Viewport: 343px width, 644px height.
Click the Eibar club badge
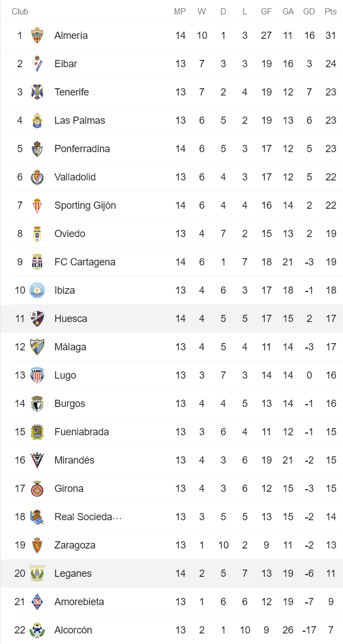pyautogui.click(x=38, y=63)
